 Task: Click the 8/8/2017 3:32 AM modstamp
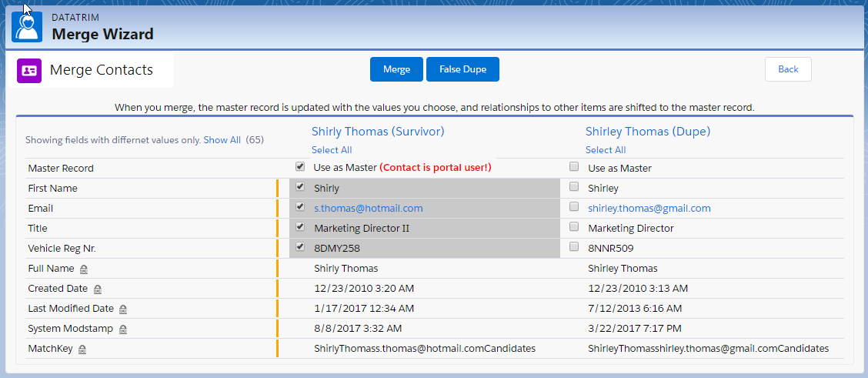[x=358, y=329]
